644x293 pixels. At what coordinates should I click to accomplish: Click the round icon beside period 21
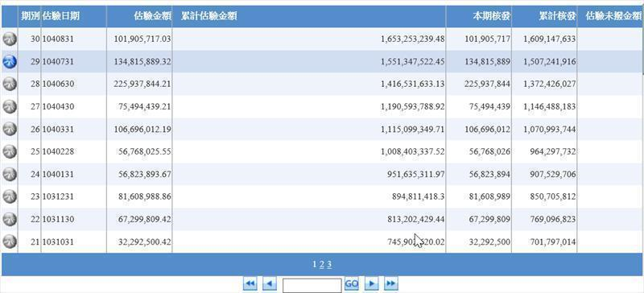tap(10, 241)
